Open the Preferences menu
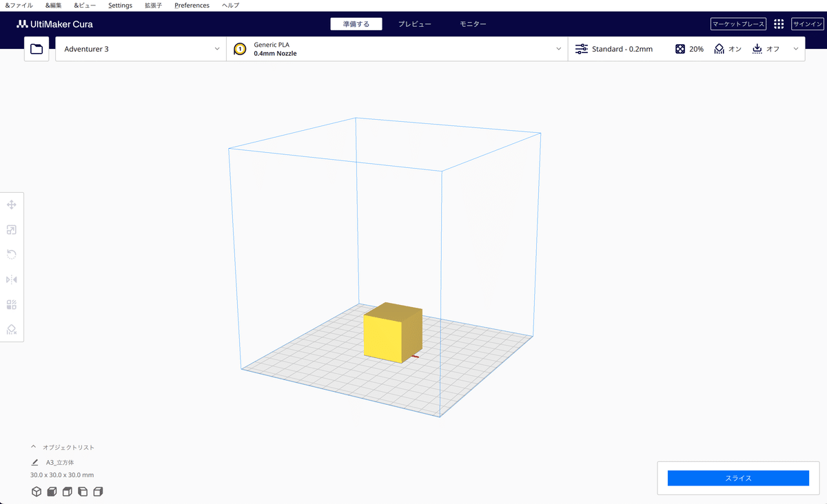 coord(192,6)
